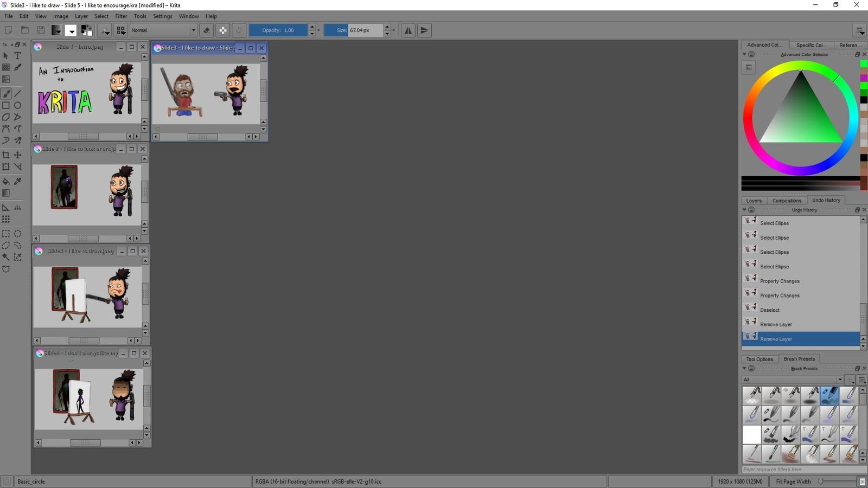
Task: Toggle zoom to print size button
Action: [862, 481]
